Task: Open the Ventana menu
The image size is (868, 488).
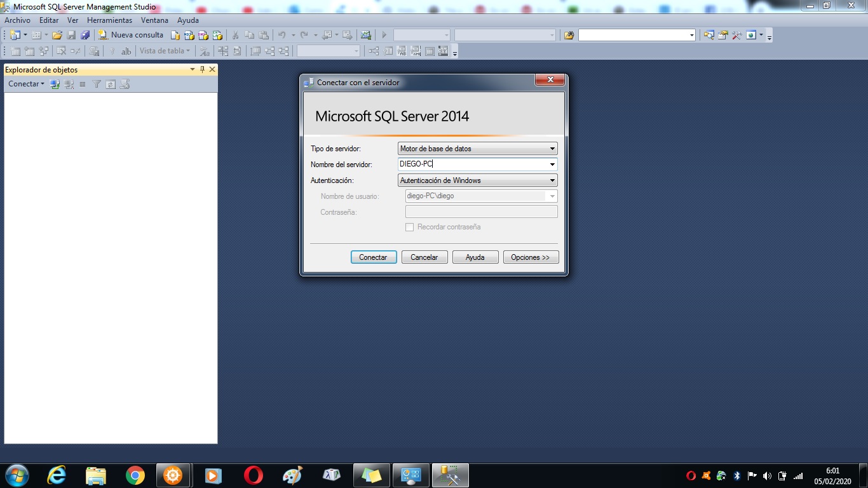Action: pos(154,20)
